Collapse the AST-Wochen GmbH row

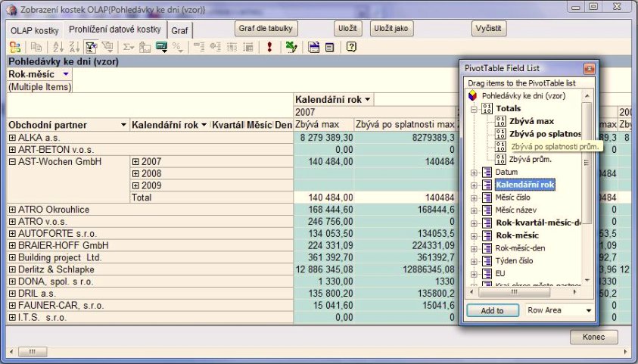12,162
